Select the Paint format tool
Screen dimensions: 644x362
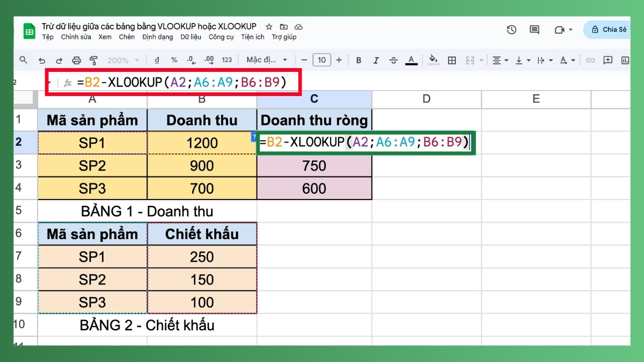point(94,60)
